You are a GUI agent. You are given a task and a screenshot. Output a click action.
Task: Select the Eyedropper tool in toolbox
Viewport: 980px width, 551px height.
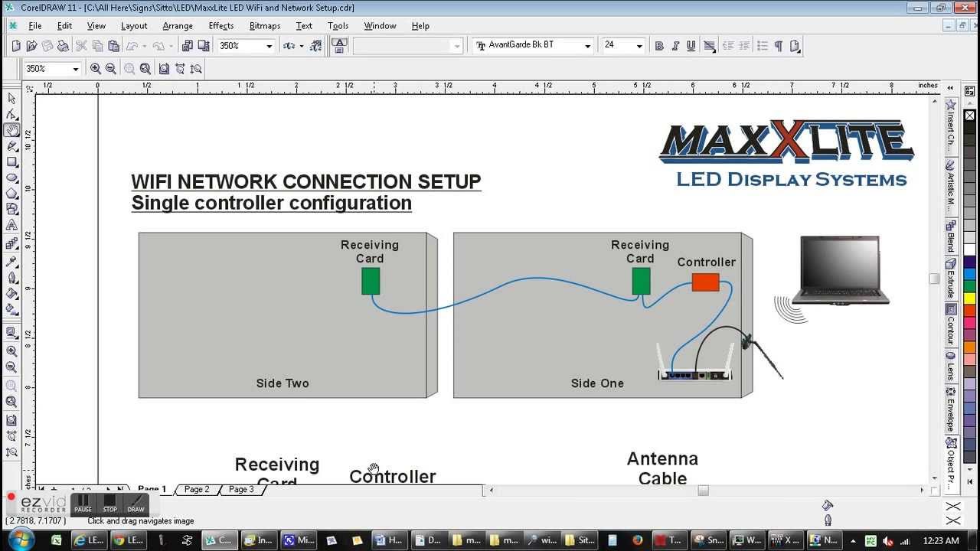(x=11, y=262)
